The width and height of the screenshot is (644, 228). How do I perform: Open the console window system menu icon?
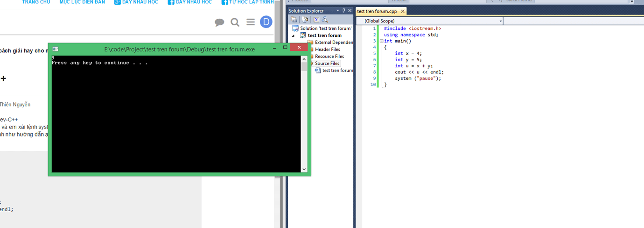(56, 49)
